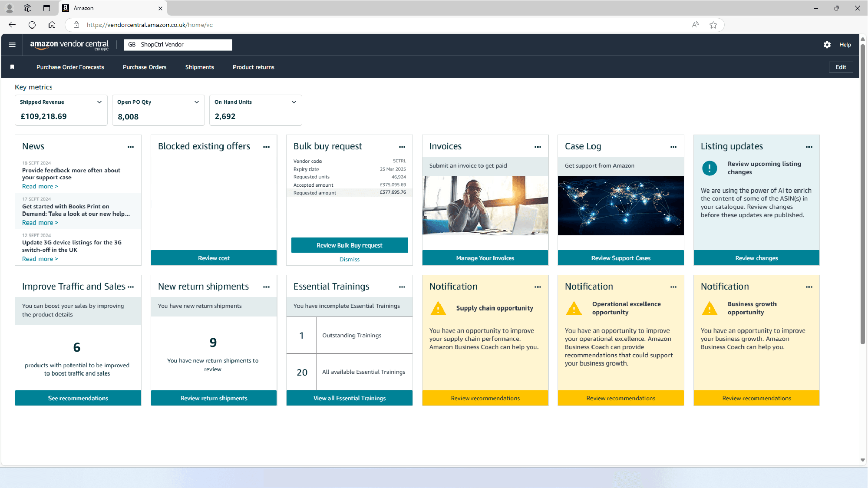
Task: Open Supply chain Notification options menu
Action: pyautogui.click(x=538, y=287)
